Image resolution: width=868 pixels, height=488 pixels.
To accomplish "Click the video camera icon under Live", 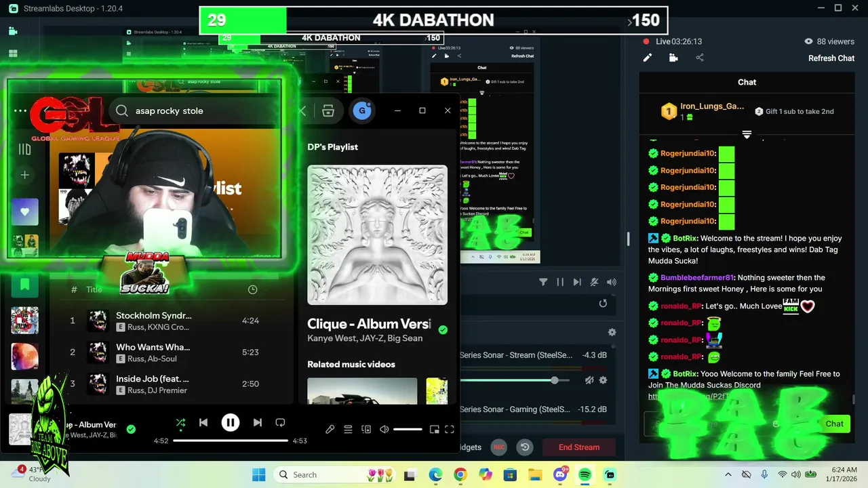I will [x=673, y=58].
